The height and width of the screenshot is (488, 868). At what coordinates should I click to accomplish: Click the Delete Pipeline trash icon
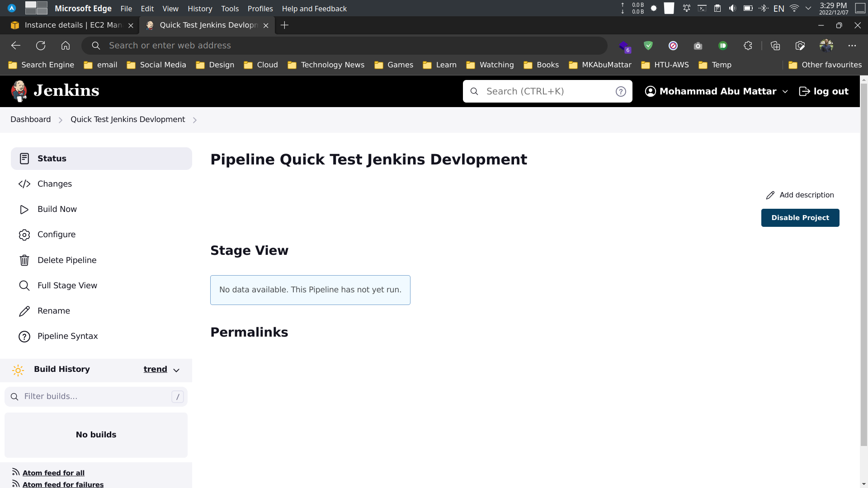point(24,260)
